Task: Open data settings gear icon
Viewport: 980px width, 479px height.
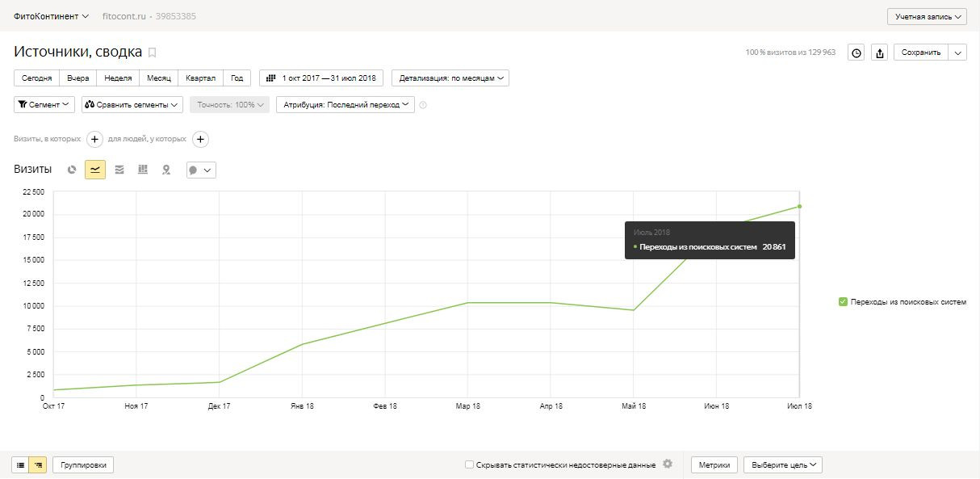Action: click(x=668, y=464)
